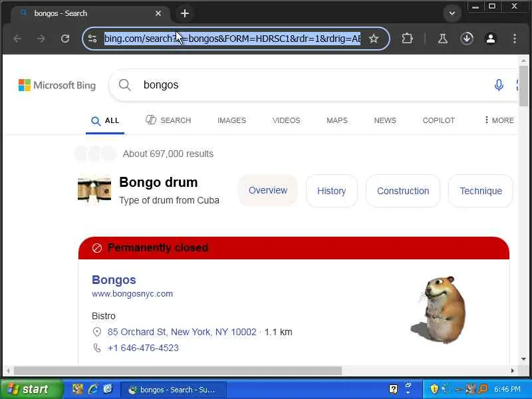Click the 6:46 PM tray clock

(507, 390)
